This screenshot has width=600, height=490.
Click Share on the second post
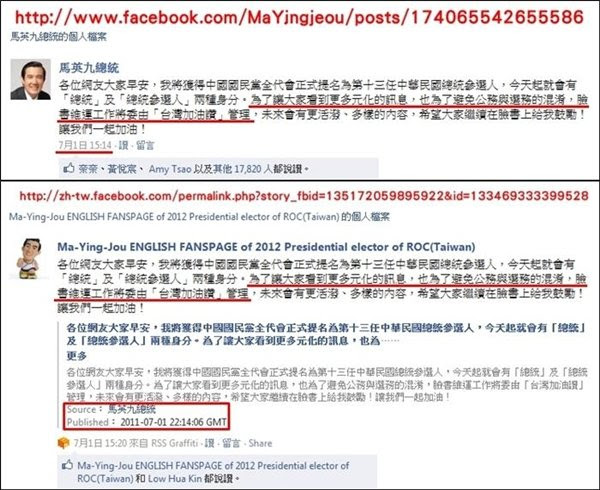[x=260, y=443]
